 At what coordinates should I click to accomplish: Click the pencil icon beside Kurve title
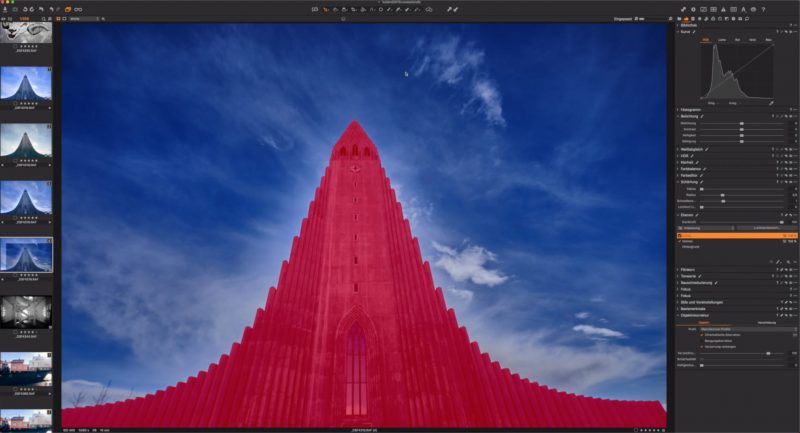(x=694, y=32)
